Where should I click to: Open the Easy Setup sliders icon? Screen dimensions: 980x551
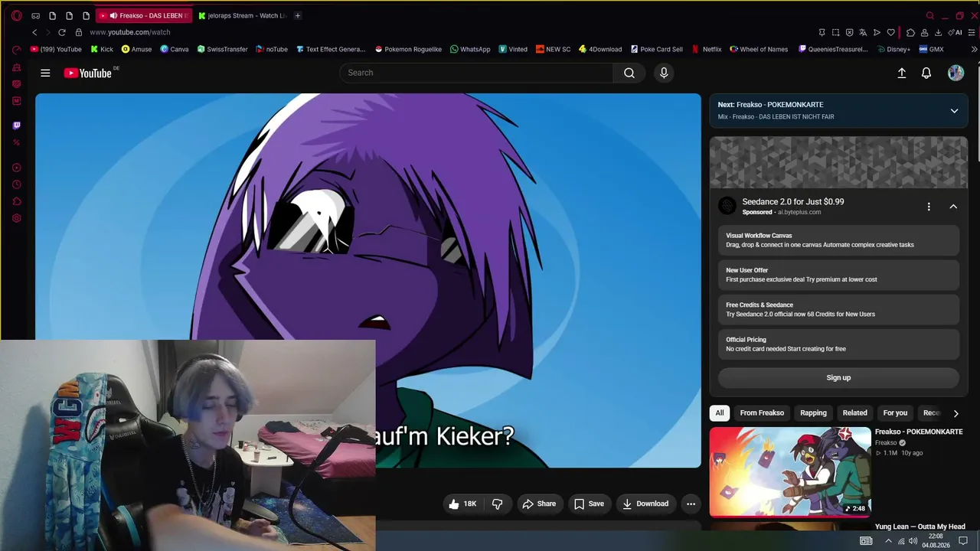972,32
